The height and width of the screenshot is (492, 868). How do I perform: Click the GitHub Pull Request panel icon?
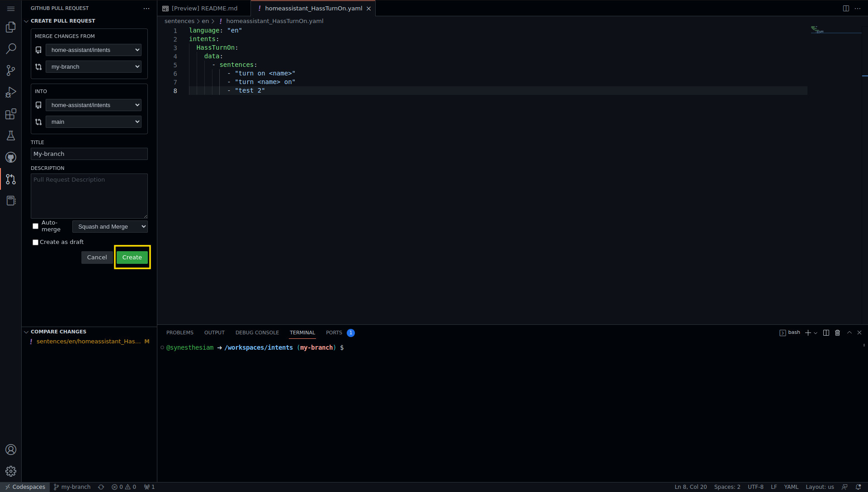(11, 179)
